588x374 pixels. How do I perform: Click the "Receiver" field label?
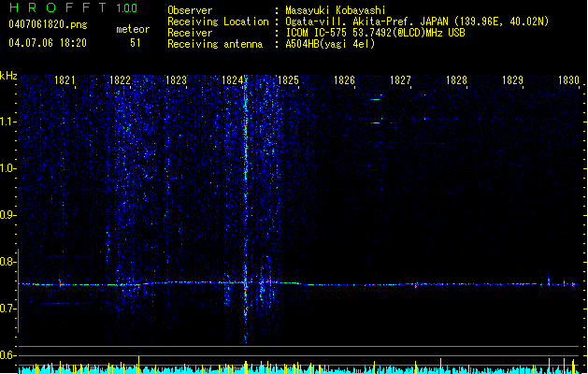point(190,33)
